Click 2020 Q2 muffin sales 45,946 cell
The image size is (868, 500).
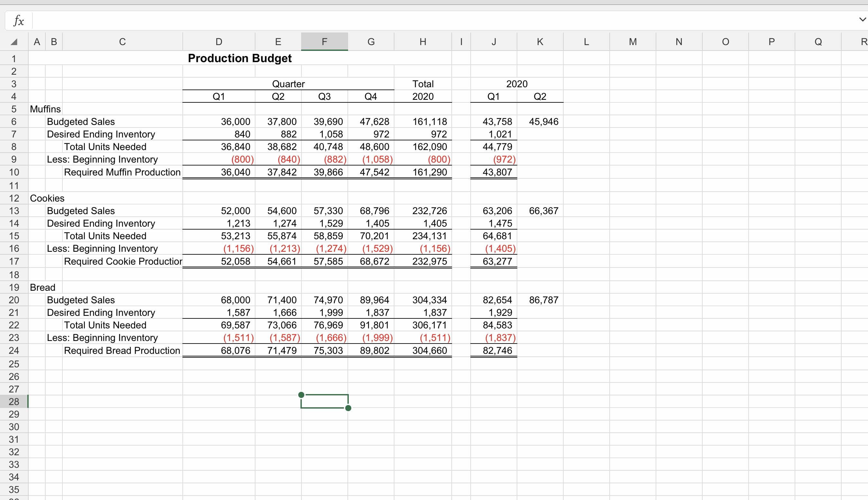click(x=543, y=122)
